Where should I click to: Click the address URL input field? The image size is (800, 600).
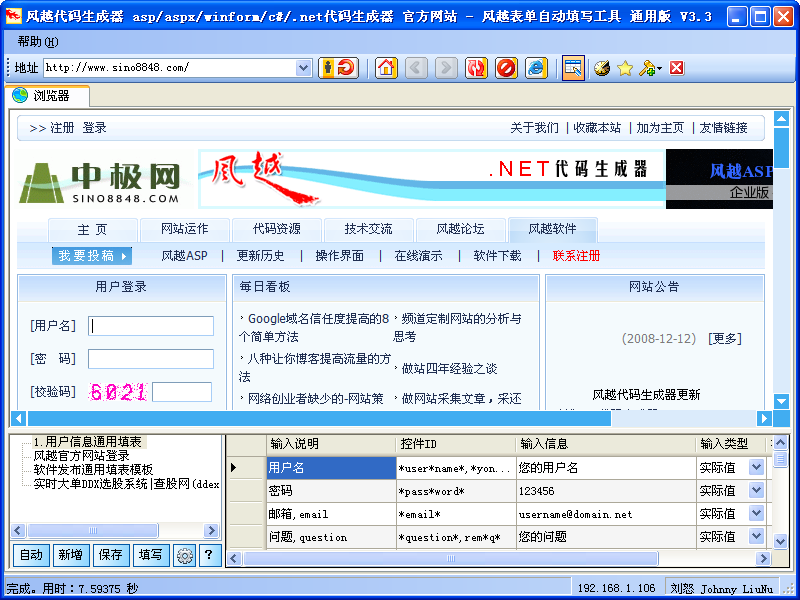pos(170,68)
